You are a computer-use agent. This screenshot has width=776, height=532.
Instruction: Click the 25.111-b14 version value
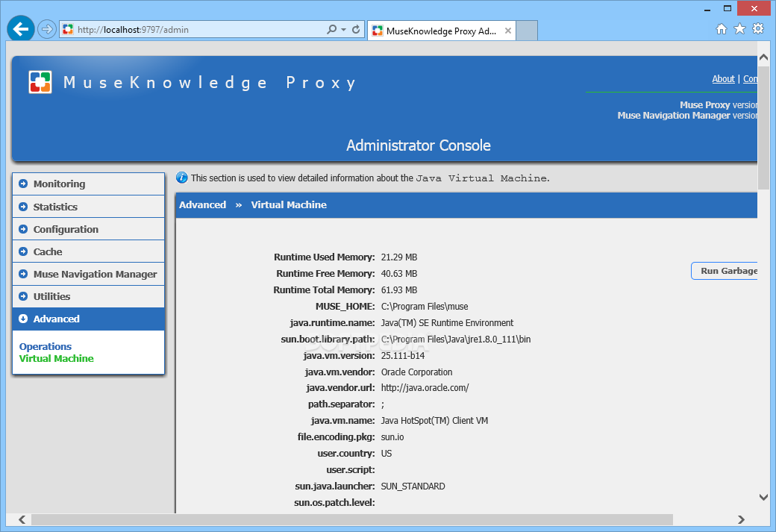(x=402, y=355)
